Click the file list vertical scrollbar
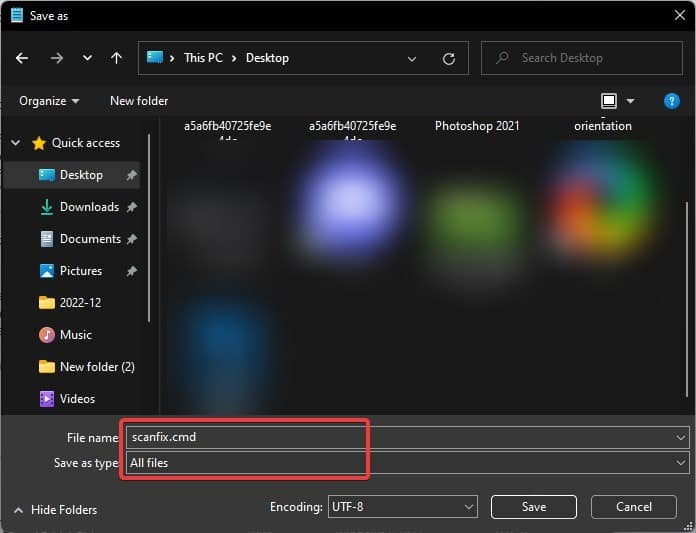Viewport: 696px width, 533px height. pos(688,300)
